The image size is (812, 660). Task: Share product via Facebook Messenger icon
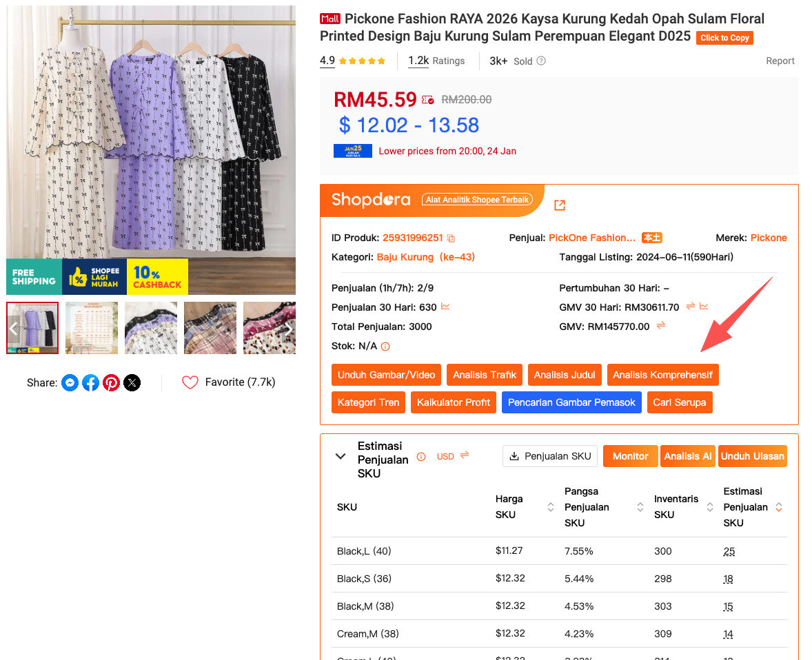click(70, 382)
